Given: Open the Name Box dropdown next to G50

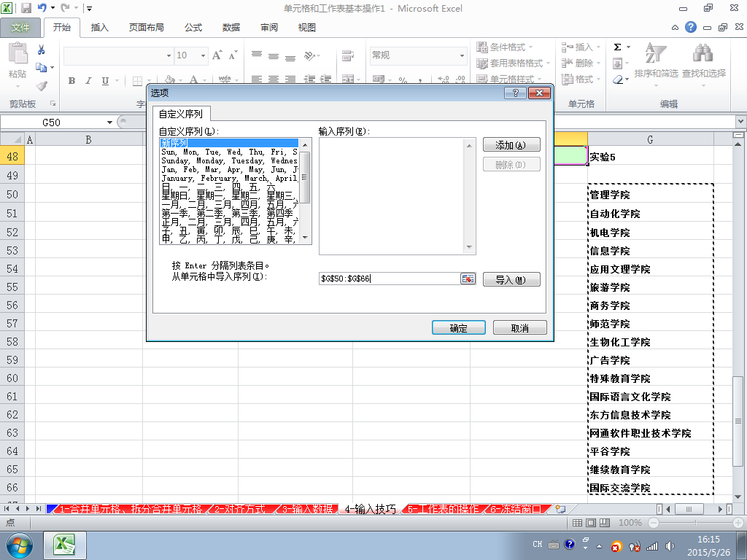Looking at the screenshot, I should pyautogui.click(x=109, y=122).
